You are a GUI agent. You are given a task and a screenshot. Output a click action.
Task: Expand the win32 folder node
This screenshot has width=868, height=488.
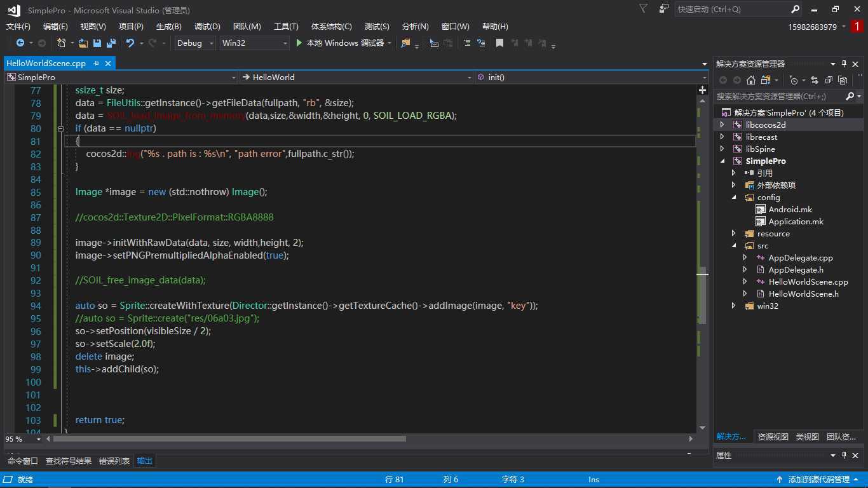pos(734,306)
